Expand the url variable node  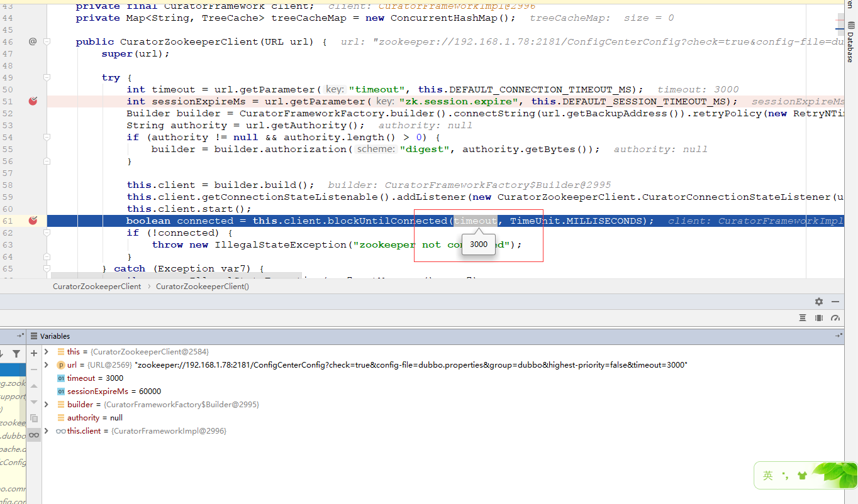45,364
